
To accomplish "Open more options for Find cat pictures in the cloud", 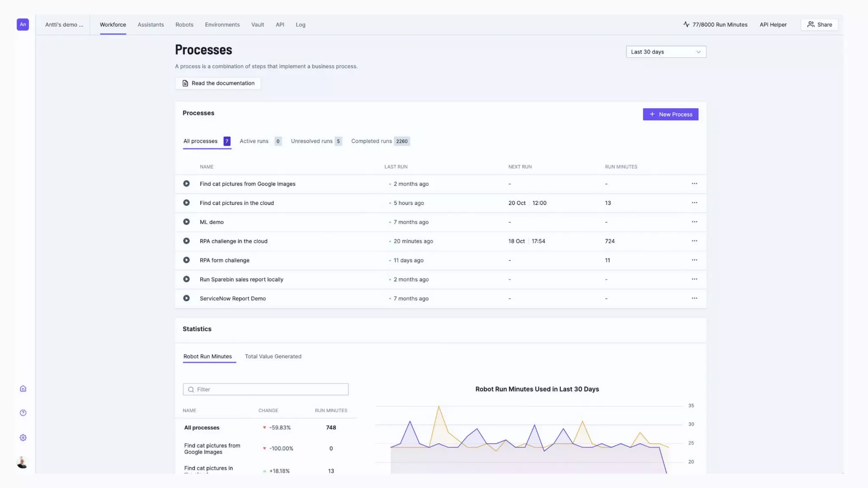I will point(694,203).
